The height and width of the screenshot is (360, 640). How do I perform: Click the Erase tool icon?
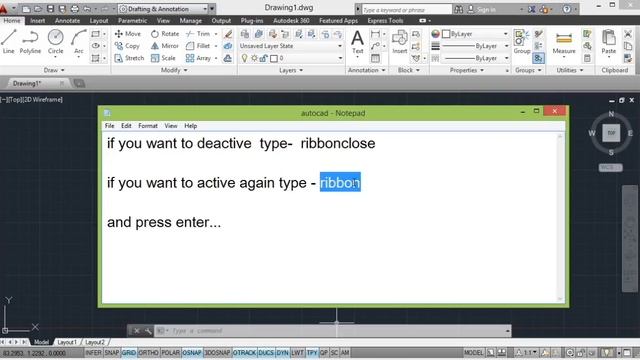(x=228, y=33)
